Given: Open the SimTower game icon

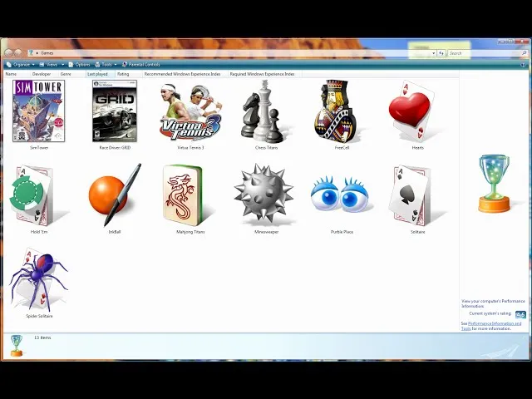Looking at the screenshot, I should tap(39, 111).
